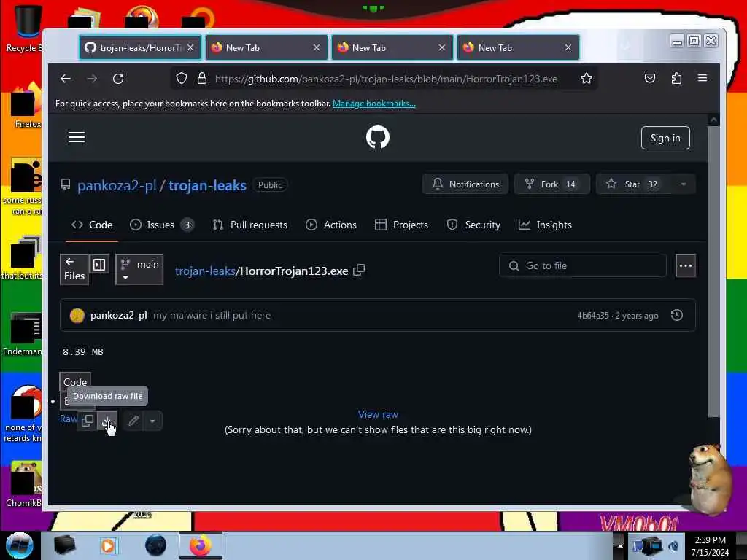Viewport: 747px width, 560px height.
Task: Open the trojan-leaks repository title link
Action: 207,185
